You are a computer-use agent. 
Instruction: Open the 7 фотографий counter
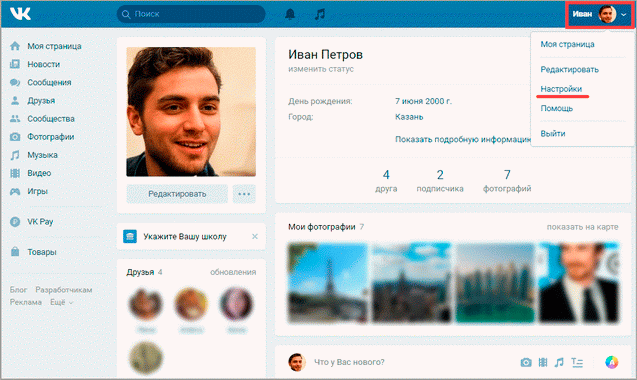pyautogui.click(x=507, y=181)
